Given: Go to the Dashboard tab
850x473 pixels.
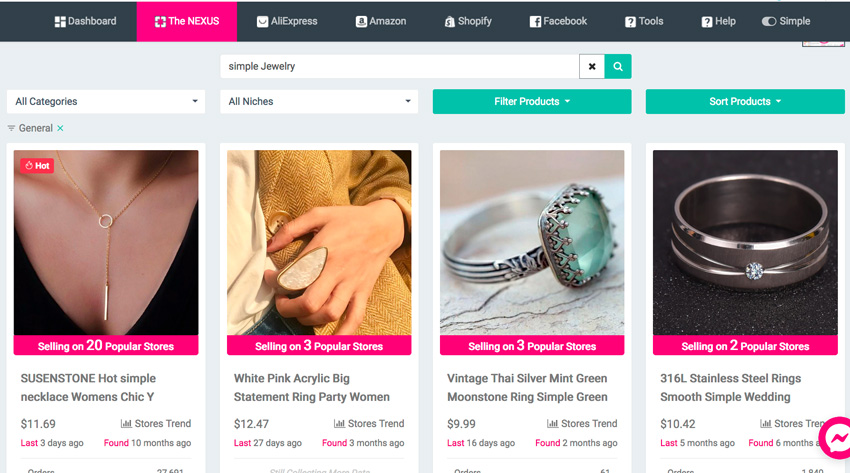Looking at the screenshot, I should coord(85,21).
